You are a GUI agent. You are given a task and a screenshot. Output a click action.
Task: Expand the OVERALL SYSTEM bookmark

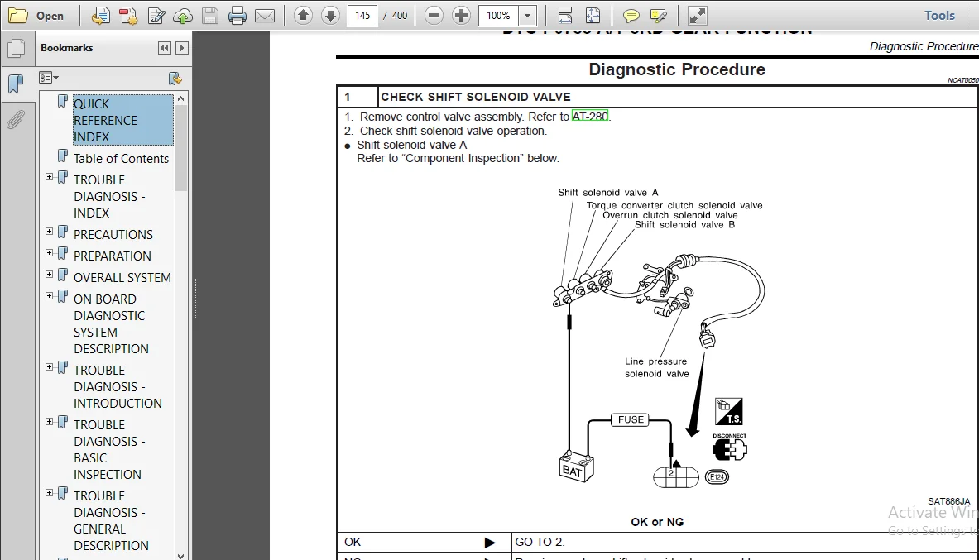(x=50, y=275)
